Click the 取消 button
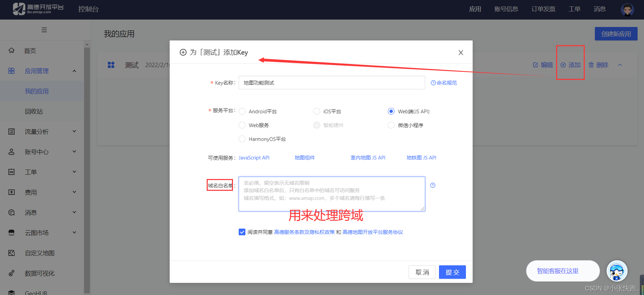This screenshot has height=295, width=644. (x=422, y=272)
